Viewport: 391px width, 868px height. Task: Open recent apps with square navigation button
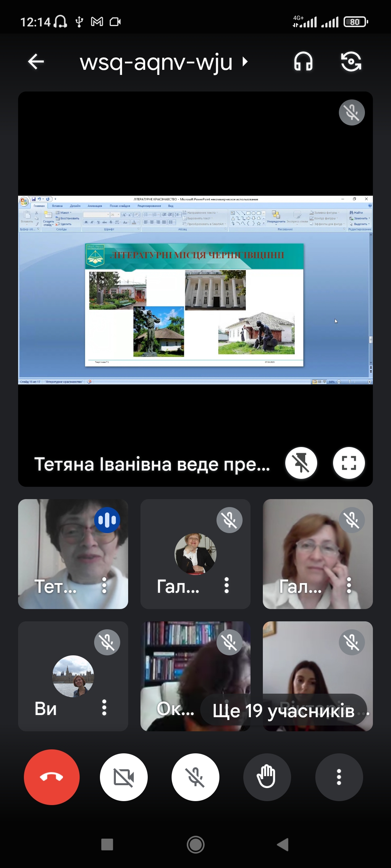(x=107, y=845)
